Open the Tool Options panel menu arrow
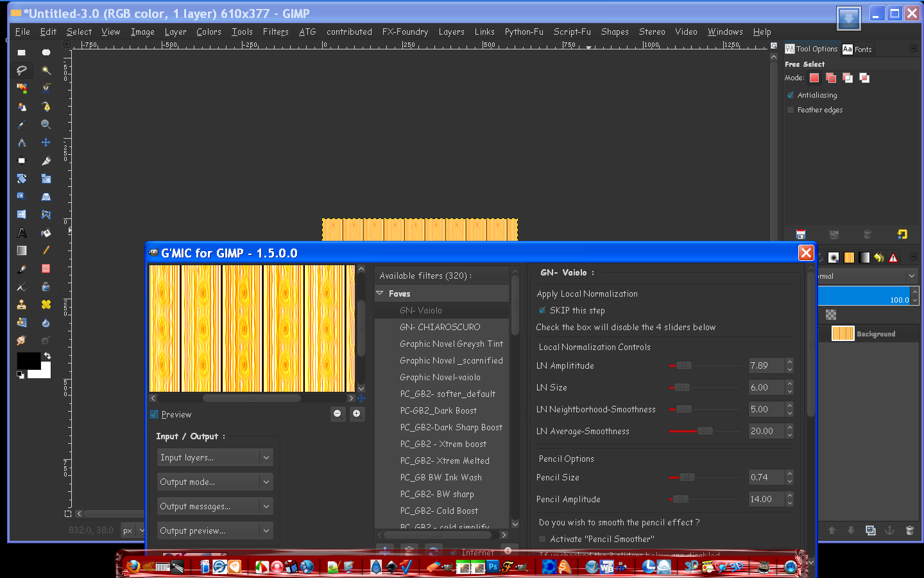The image size is (924, 578). pyautogui.click(x=913, y=49)
